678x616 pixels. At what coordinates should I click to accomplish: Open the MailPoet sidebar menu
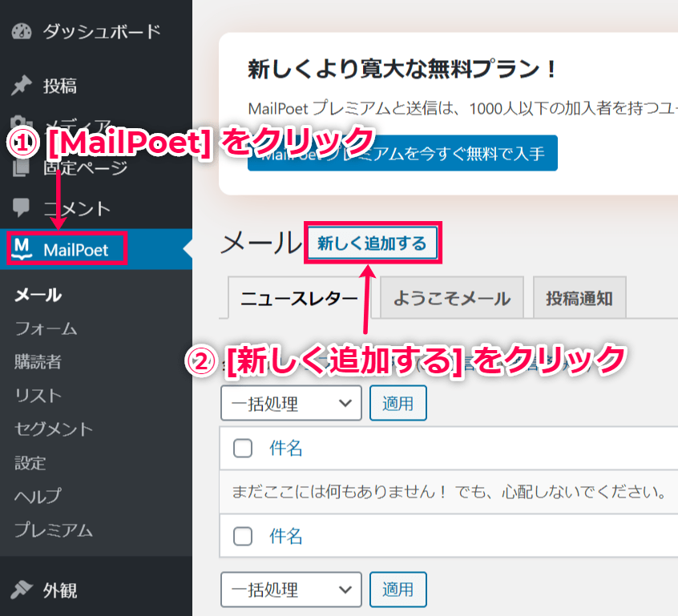[96, 249]
